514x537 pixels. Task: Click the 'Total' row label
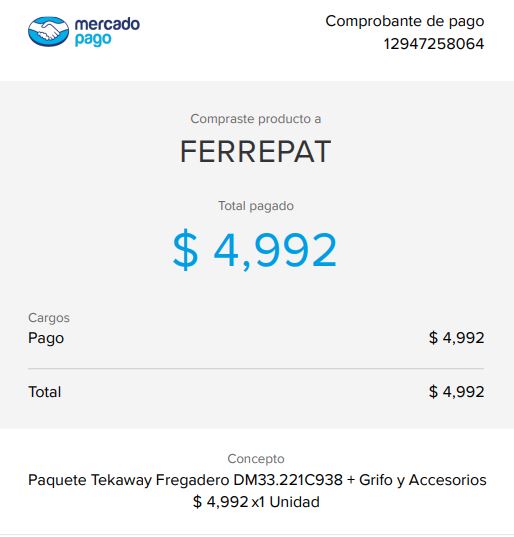click(45, 392)
